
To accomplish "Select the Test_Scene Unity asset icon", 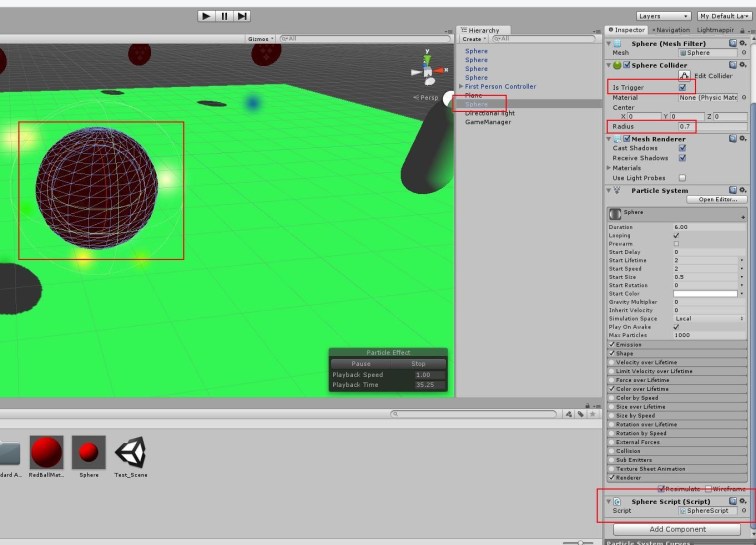I will tap(130, 453).
